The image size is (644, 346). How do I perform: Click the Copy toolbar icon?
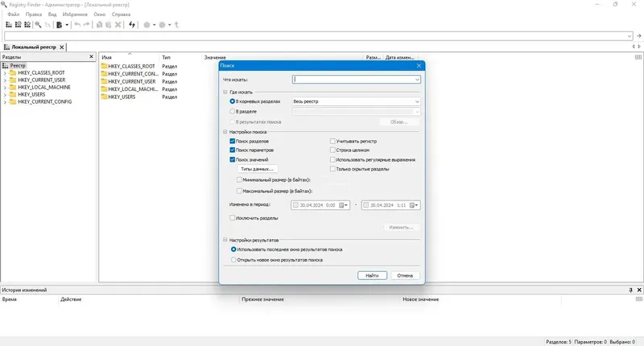tap(99, 25)
